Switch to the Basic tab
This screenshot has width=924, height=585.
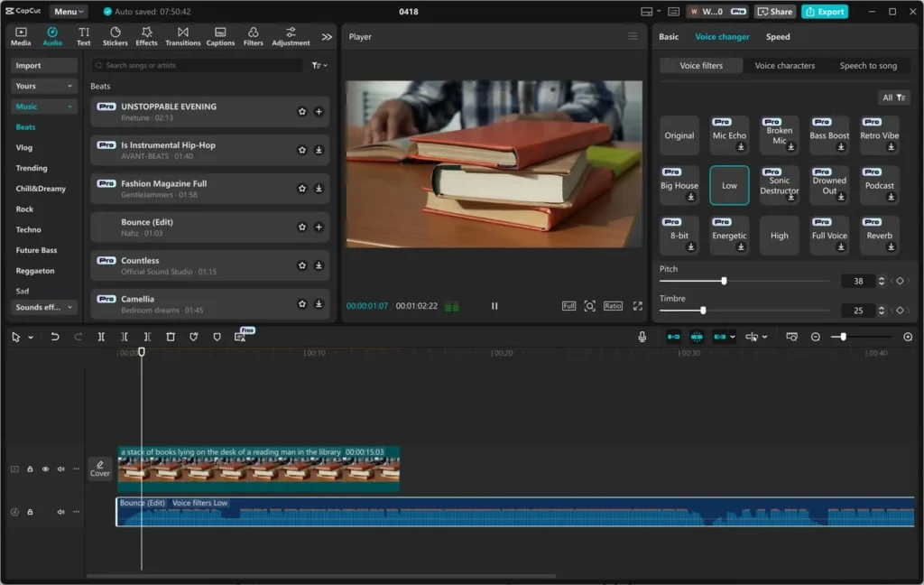pos(669,36)
